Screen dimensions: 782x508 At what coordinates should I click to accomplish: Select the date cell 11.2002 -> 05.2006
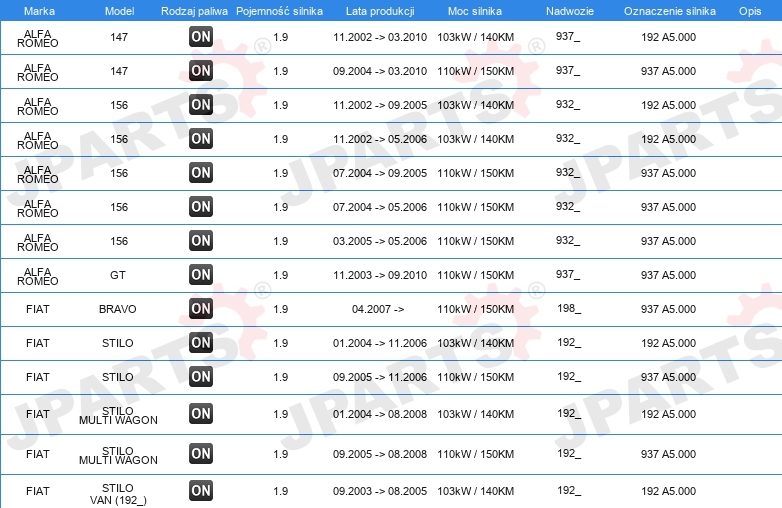click(x=380, y=139)
